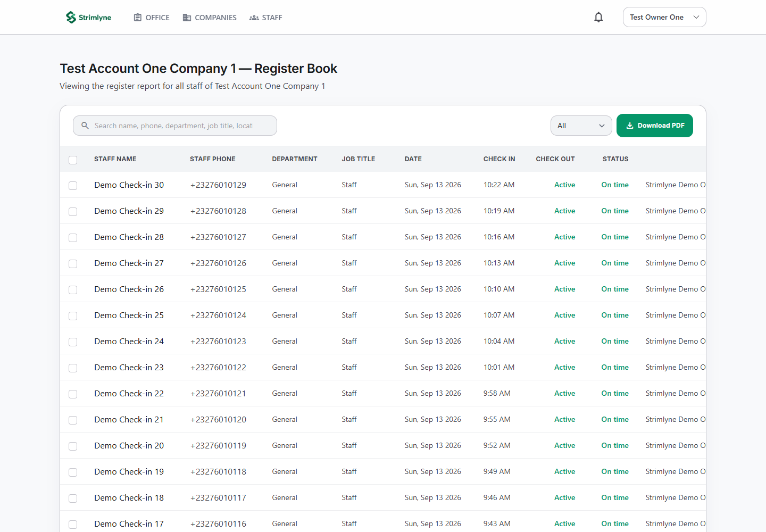Go to the OFFICE menu
The width and height of the screenshot is (766, 532).
(152, 18)
